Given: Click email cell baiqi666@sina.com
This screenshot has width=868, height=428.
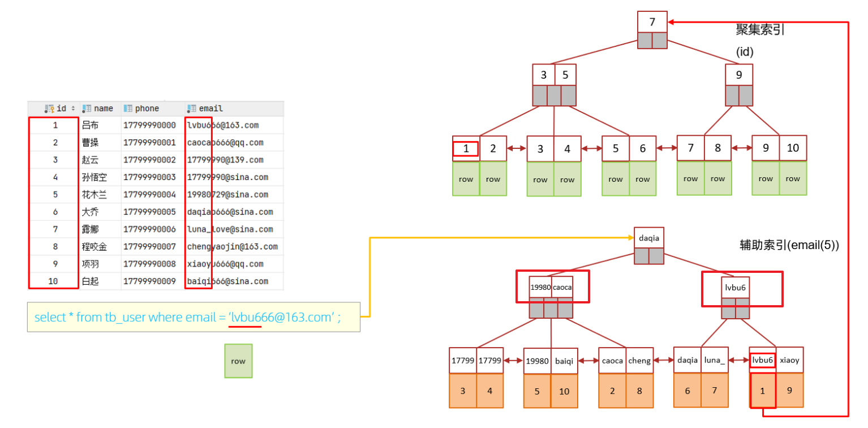Looking at the screenshot, I should [x=227, y=281].
